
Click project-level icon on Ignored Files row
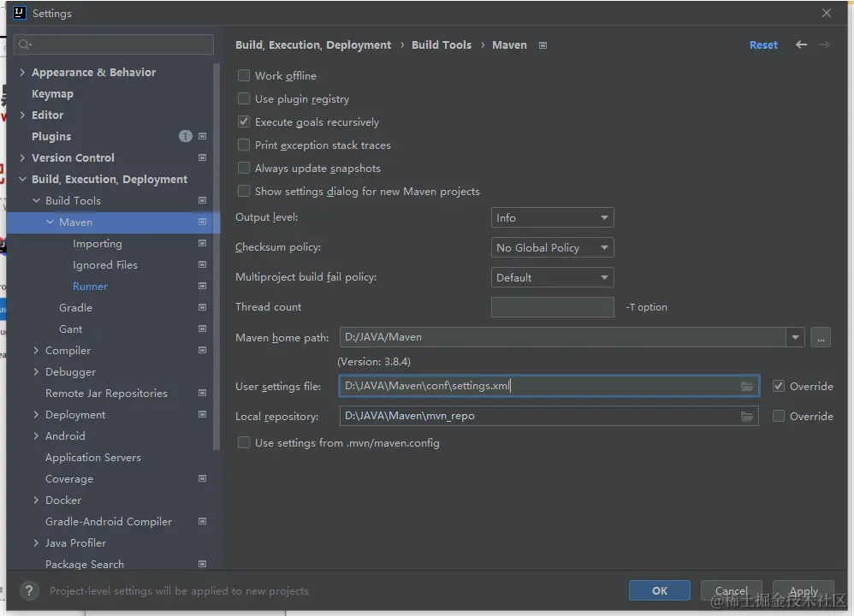click(x=202, y=264)
